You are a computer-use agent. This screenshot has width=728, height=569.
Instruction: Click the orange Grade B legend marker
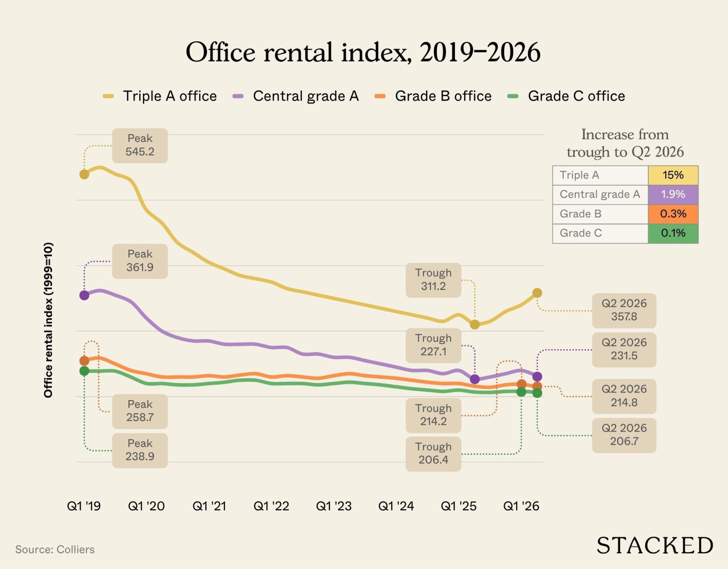[380, 96]
